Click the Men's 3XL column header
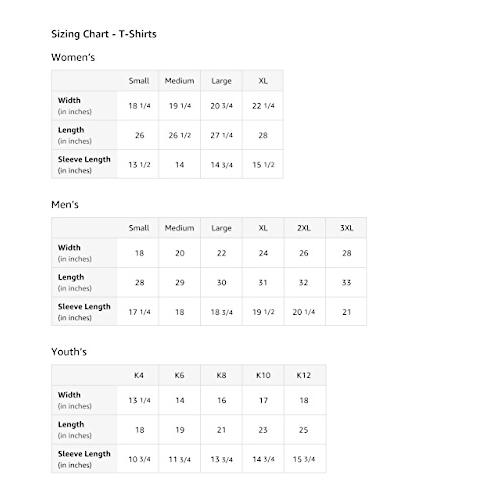500x500 pixels. pos(346,228)
